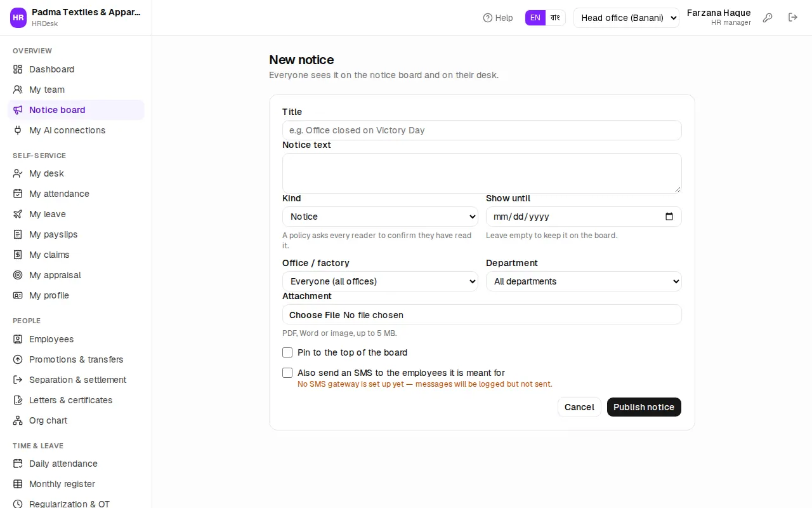Click the Separation & settlement exit icon
The image size is (812, 508).
tap(18, 380)
